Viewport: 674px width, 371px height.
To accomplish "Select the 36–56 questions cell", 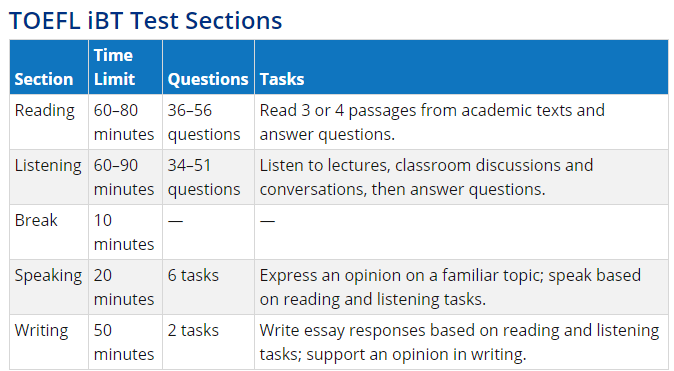I will click(x=208, y=122).
